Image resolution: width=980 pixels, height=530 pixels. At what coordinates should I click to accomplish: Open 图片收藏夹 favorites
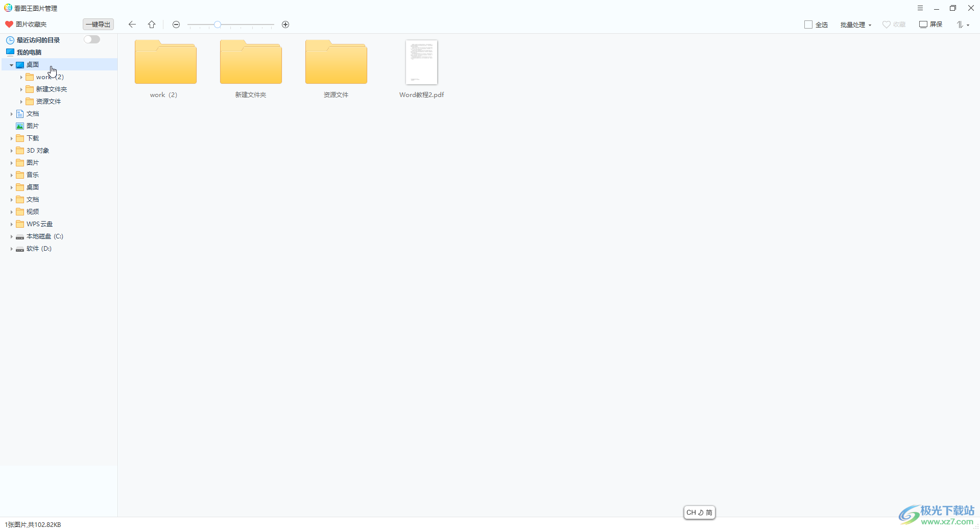tap(26, 25)
